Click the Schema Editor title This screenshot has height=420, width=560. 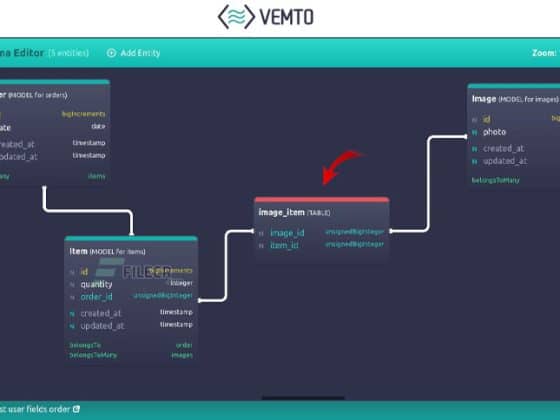22,53
